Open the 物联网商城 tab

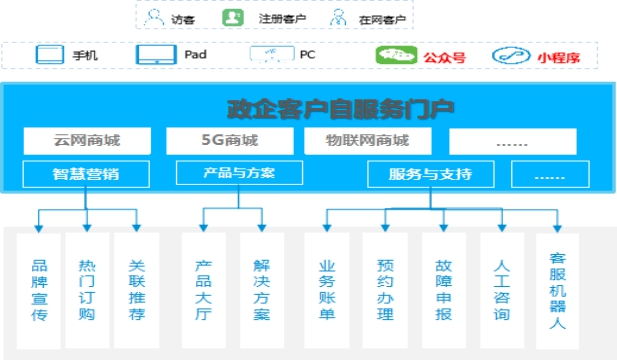click(368, 140)
